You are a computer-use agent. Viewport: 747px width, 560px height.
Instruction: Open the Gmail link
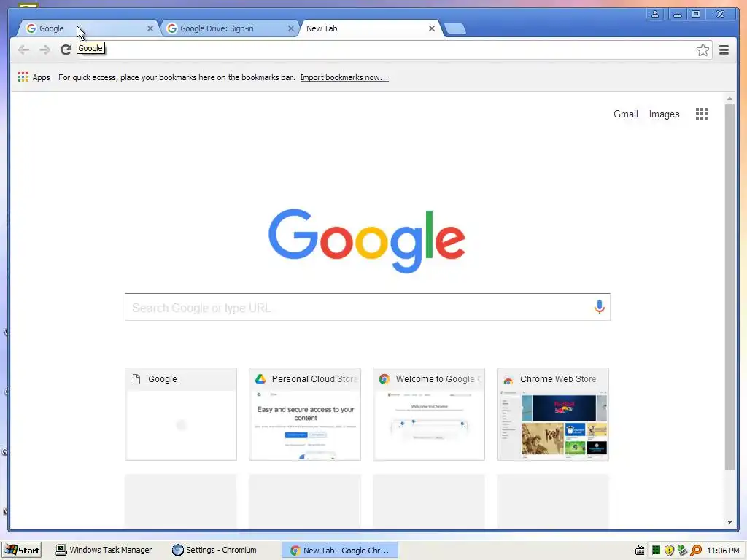point(625,114)
